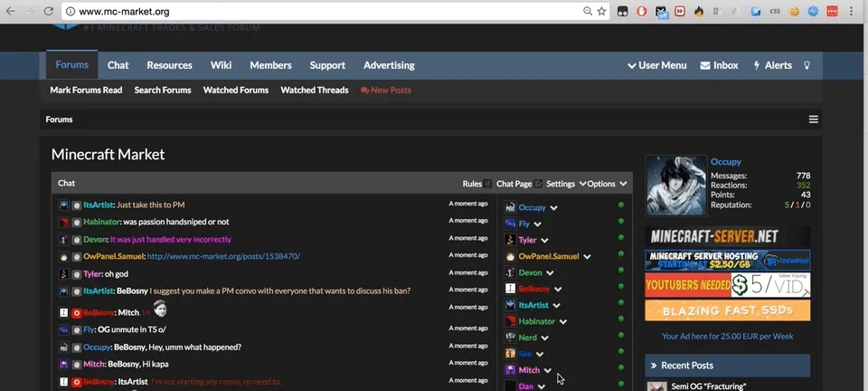
Task: Open Occupy profile name link in sidebar
Action: click(x=726, y=162)
